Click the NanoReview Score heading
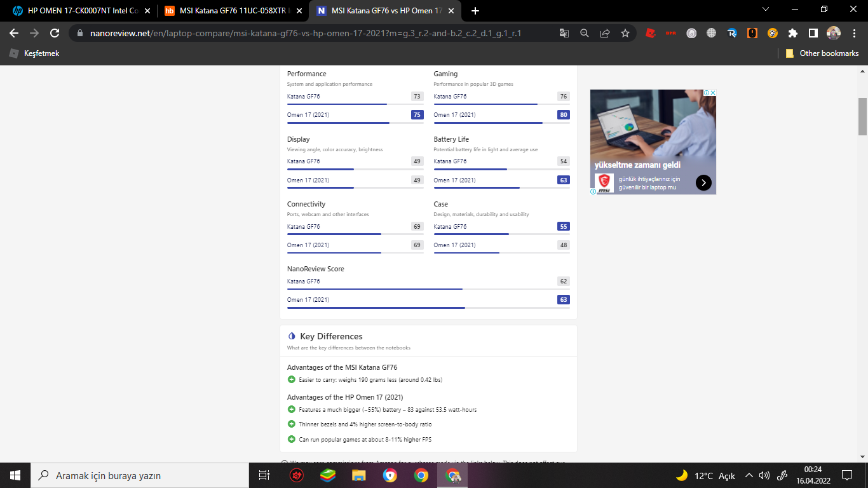Screen dimensions: 868x488 click(316, 269)
